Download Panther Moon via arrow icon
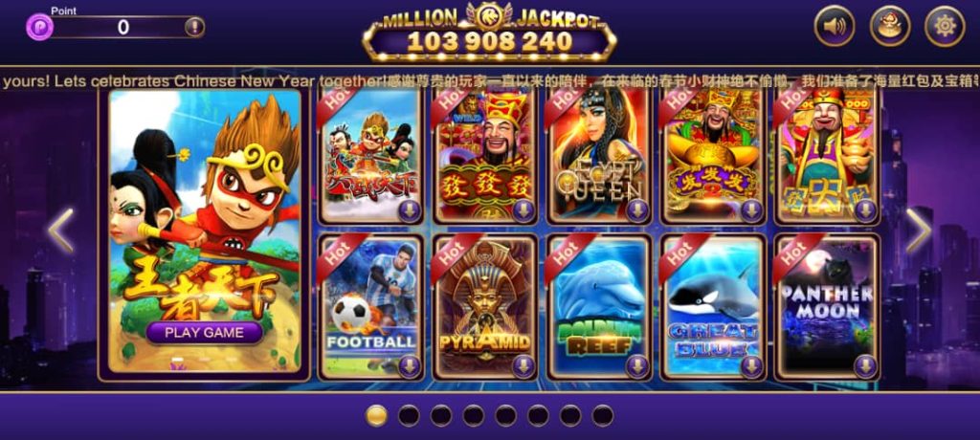 click(x=865, y=367)
